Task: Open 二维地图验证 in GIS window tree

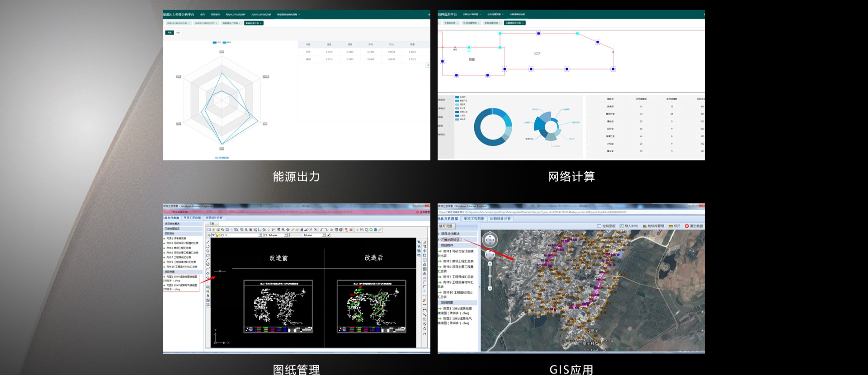Action: (x=451, y=239)
